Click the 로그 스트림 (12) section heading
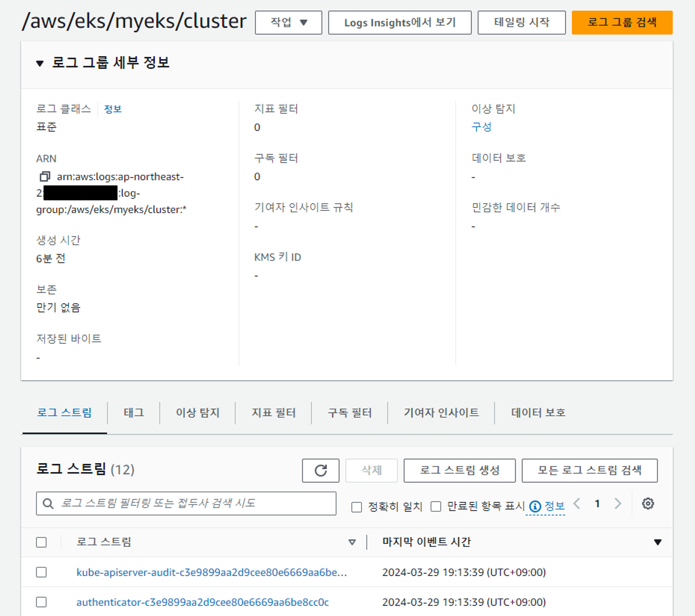 point(85,469)
